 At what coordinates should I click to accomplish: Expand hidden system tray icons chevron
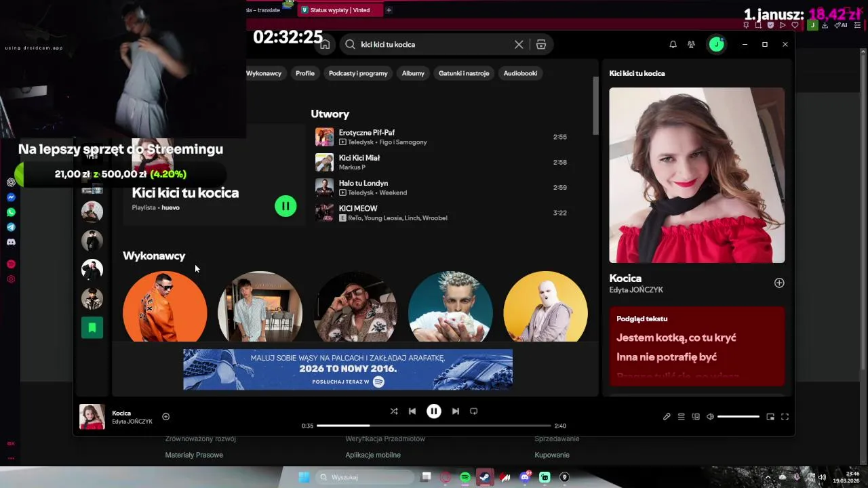pyautogui.click(x=768, y=477)
